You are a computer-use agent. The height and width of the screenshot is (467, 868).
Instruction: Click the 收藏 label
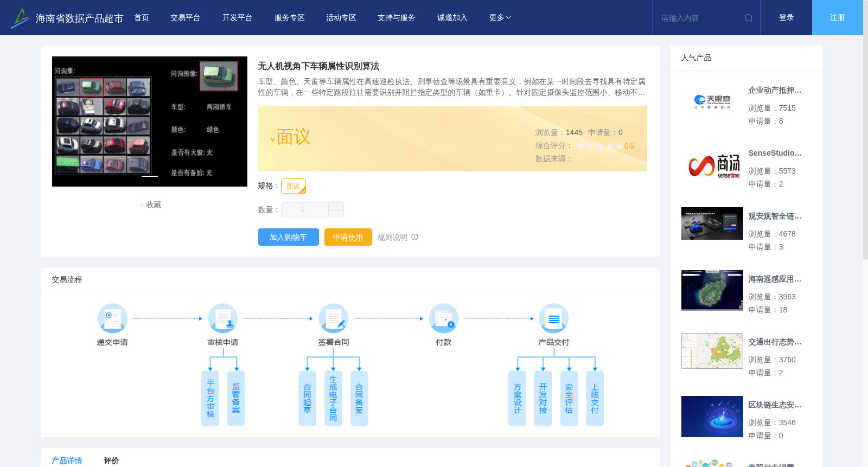coord(154,205)
